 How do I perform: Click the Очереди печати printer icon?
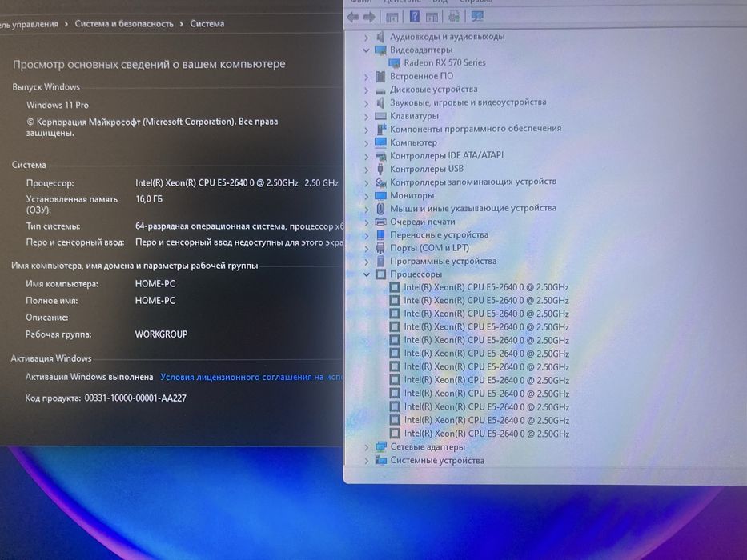(380, 222)
